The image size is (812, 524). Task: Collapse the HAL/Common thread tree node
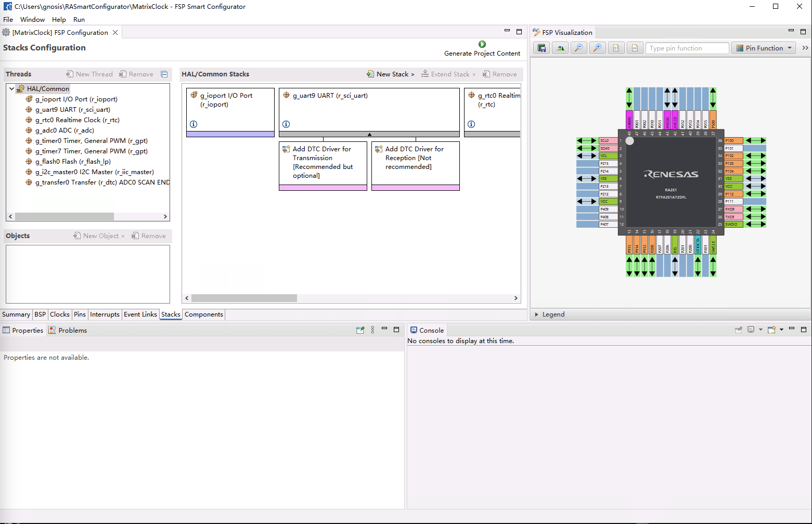tap(11, 89)
